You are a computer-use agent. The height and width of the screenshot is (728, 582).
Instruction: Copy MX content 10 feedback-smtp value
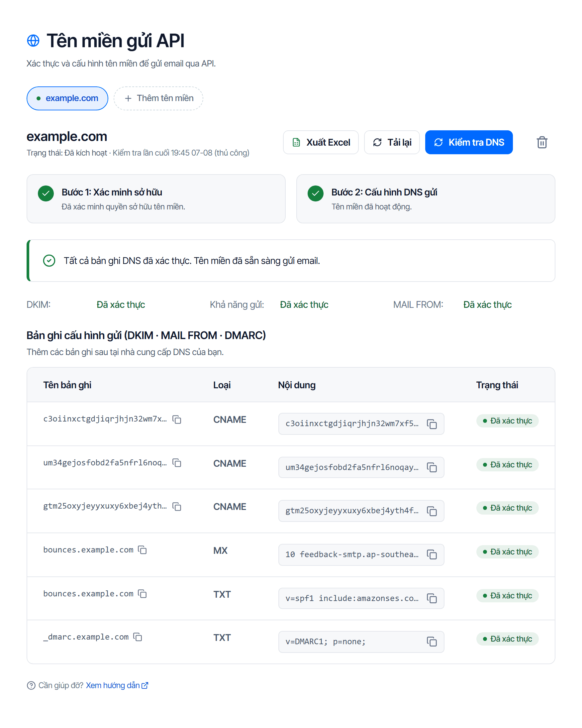432,554
